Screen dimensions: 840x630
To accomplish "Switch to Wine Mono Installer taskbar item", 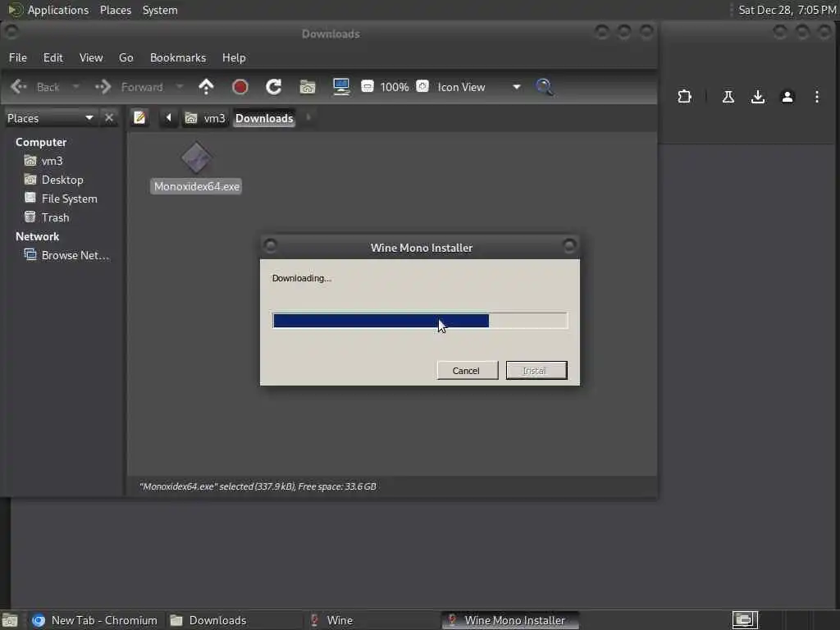I will 509,620.
